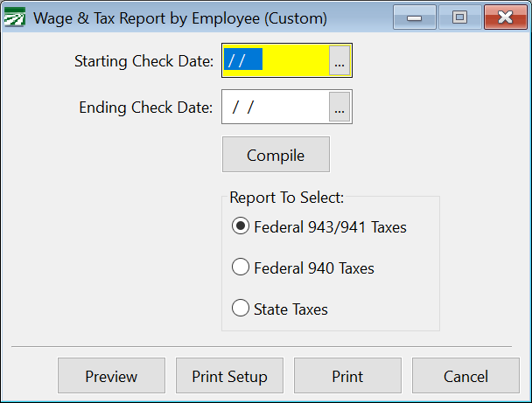The height and width of the screenshot is (403, 532).
Task: Focus the Starting Check Date field
Action: pos(276,61)
